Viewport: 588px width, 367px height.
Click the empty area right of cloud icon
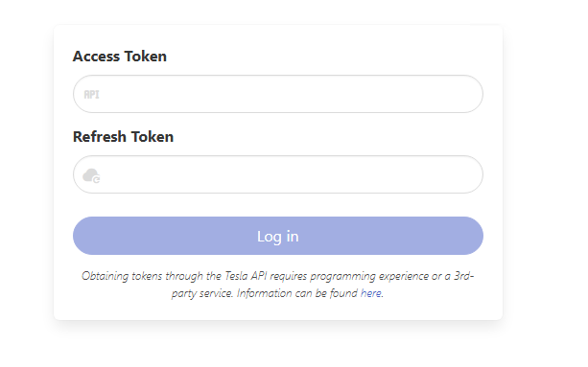tap(291, 174)
